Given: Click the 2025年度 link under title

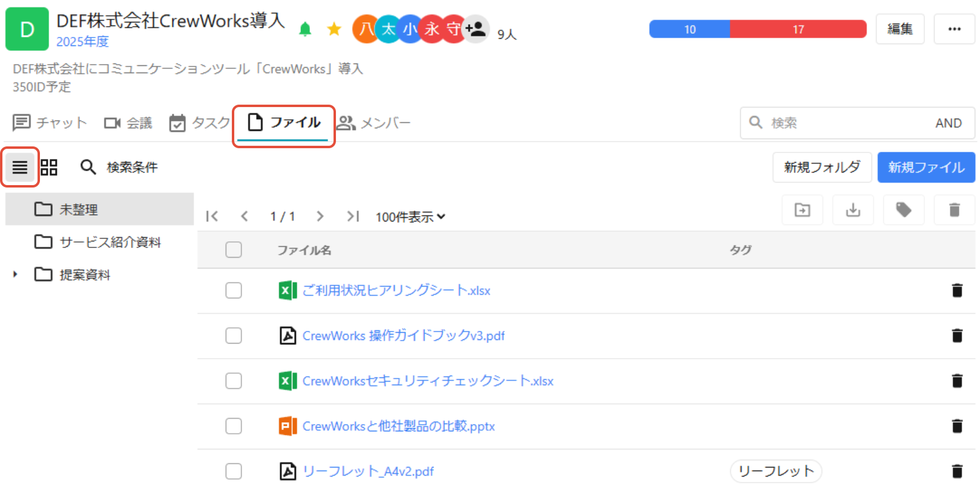Looking at the screenshot, I should tap(82, 42).
